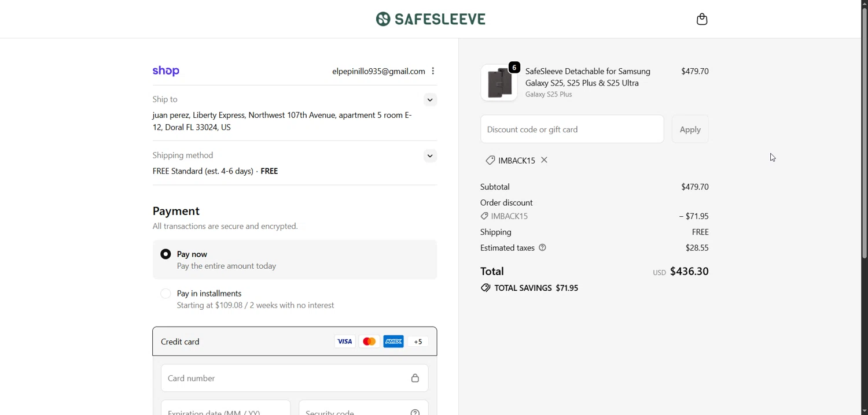
Task: Click the estimated taxes help icon
Action: click(x=543, y=248)
